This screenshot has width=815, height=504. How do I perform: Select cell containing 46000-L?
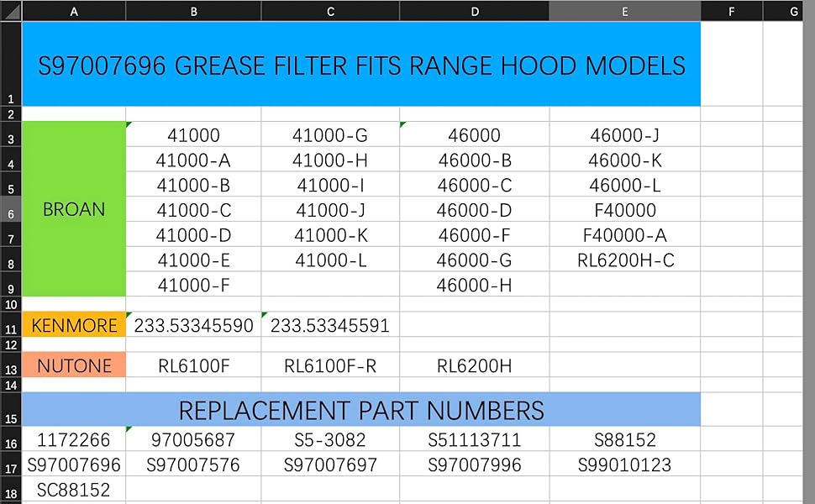[625, 185]
